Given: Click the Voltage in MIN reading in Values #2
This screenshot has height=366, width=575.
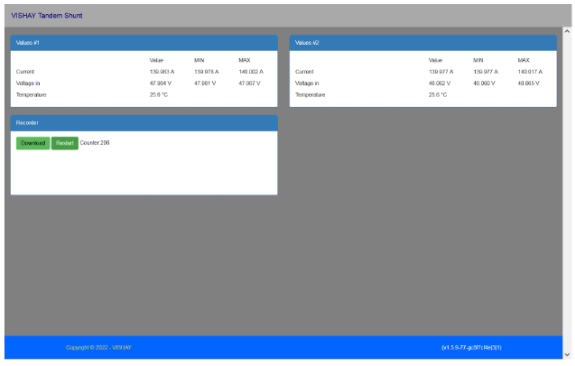Looking at the screenshot, I should coord(484,83).
